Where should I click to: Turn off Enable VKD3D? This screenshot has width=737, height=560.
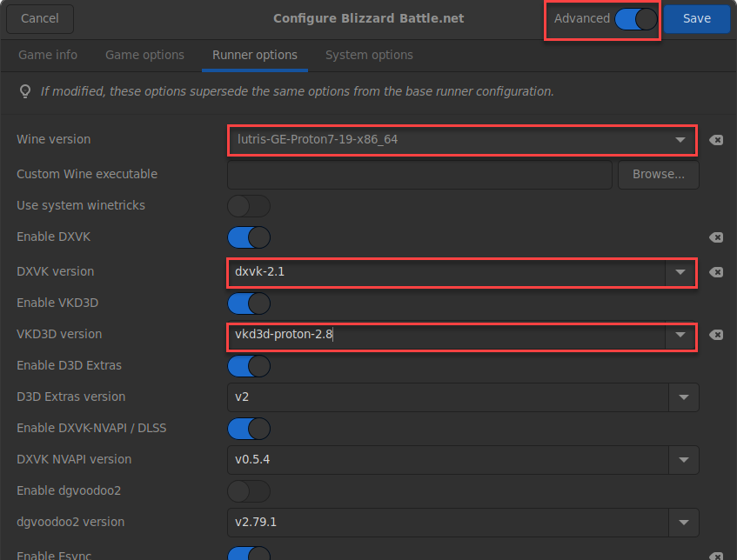pos(249,303)
